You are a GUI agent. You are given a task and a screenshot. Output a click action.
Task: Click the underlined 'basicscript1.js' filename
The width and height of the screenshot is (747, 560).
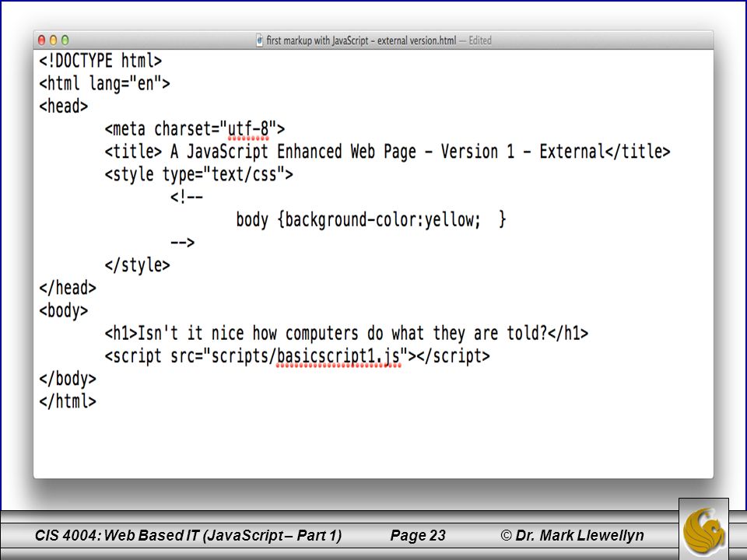(338, 357)
